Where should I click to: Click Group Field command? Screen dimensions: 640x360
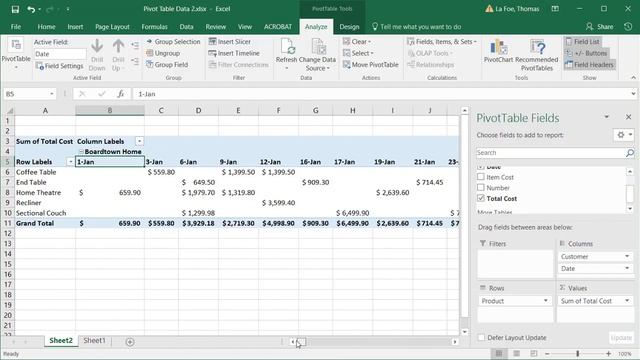(x=167, y=64)
